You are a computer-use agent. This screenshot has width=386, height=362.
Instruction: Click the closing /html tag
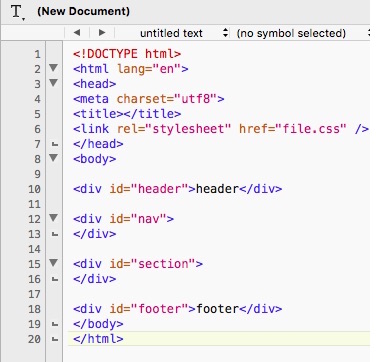(98, 339)
